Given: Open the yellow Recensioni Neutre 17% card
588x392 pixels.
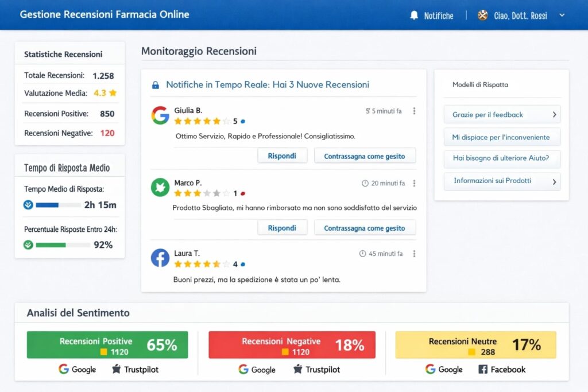Looking at the screenshot, I should (475, 345).
